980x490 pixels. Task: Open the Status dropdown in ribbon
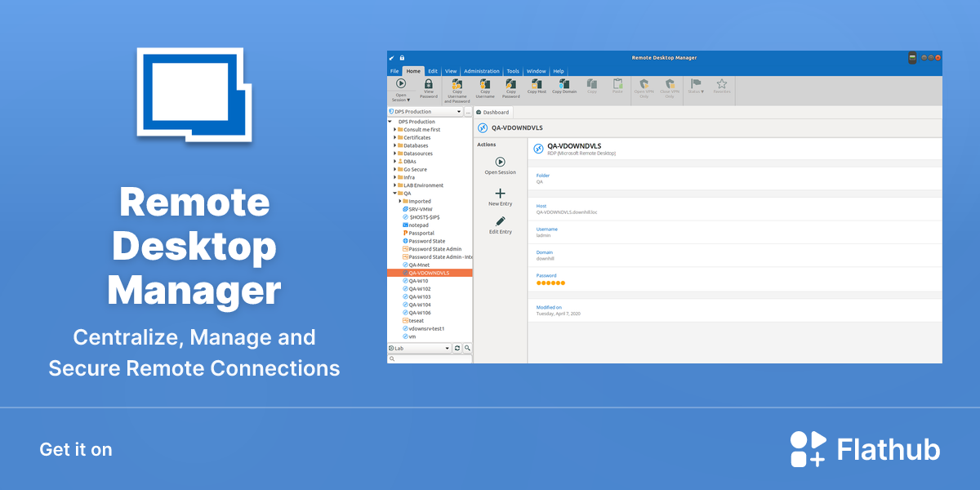696,87
